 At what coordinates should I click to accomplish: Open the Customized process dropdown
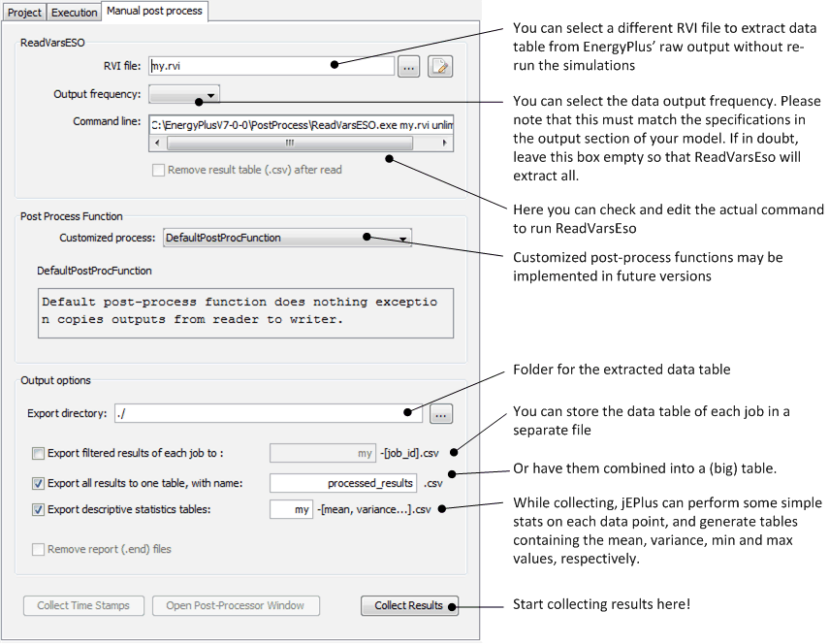point(287,238)
